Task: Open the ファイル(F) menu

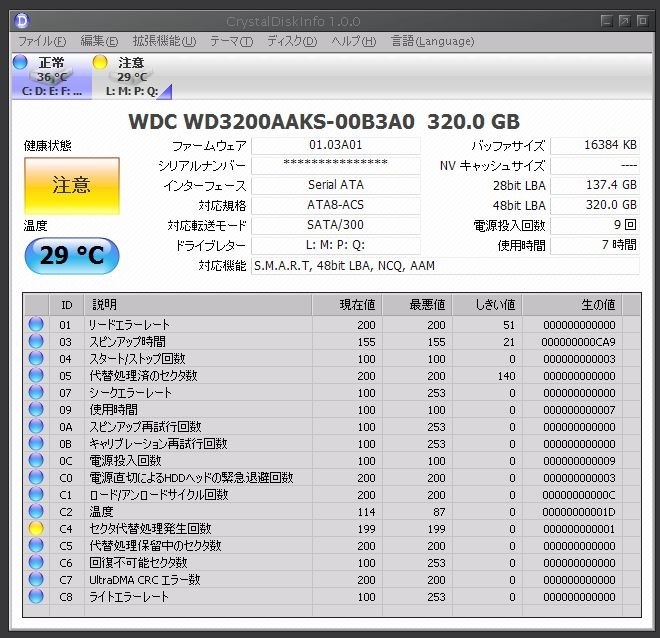Action: (42, 41)
